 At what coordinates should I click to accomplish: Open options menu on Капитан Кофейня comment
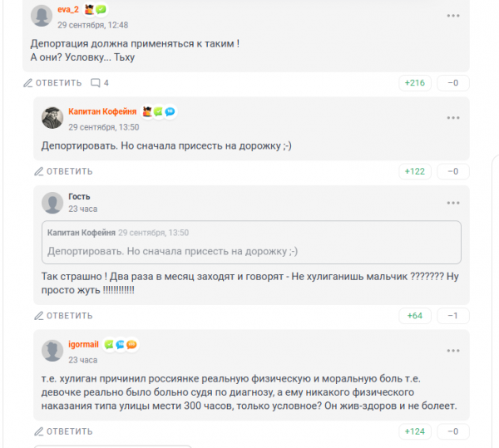pyautogui.click(x=452, y=118)
